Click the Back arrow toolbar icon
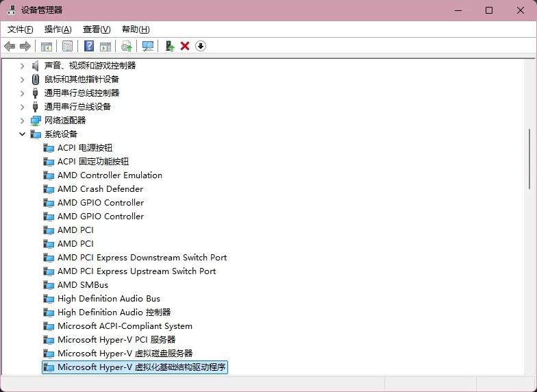This screenshot has height=392, width=537. pos(10,46)
